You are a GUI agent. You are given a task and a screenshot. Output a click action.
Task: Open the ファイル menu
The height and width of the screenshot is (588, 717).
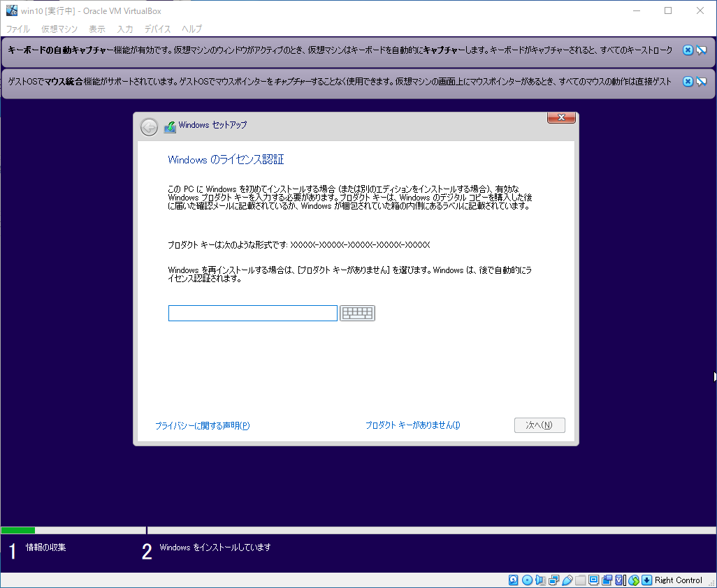(18, 29)
